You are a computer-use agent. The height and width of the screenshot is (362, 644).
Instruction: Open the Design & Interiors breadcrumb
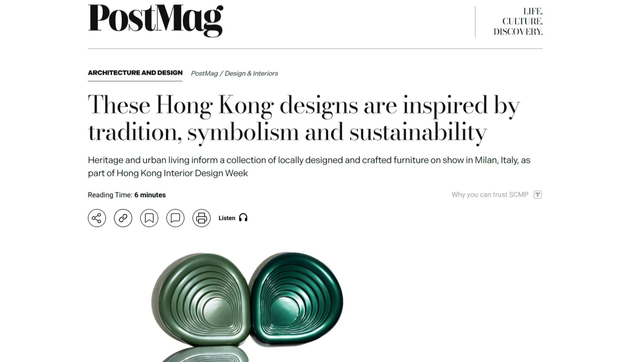pos(251,73)
